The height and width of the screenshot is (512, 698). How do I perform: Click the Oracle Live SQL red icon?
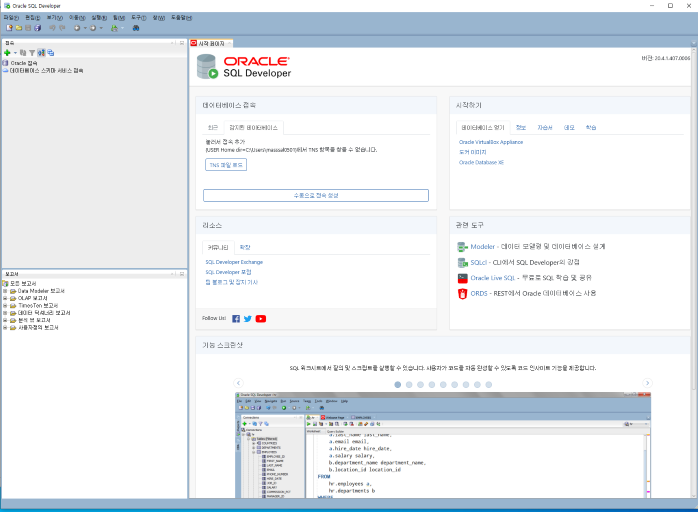point(463,278)
